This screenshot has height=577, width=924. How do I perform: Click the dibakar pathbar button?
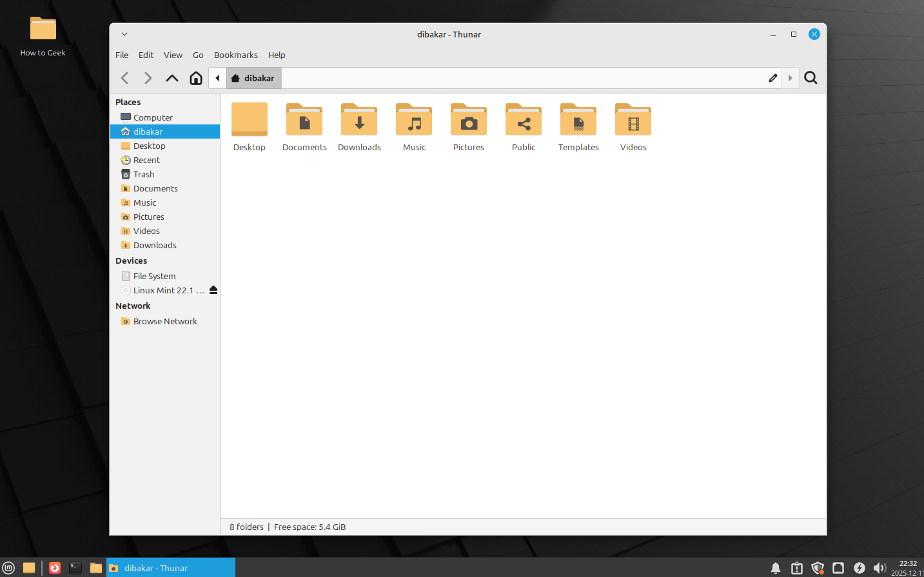pos(253,77)
